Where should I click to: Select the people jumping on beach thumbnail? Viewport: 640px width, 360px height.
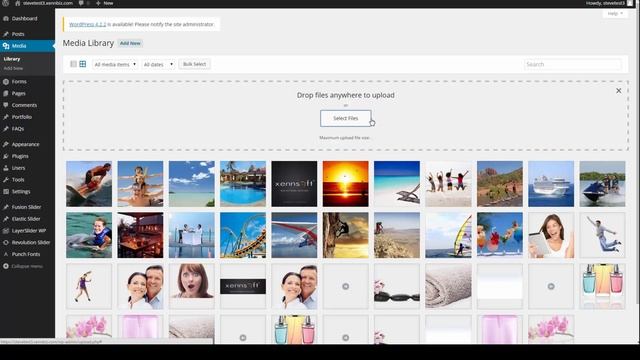pos(448,184)
